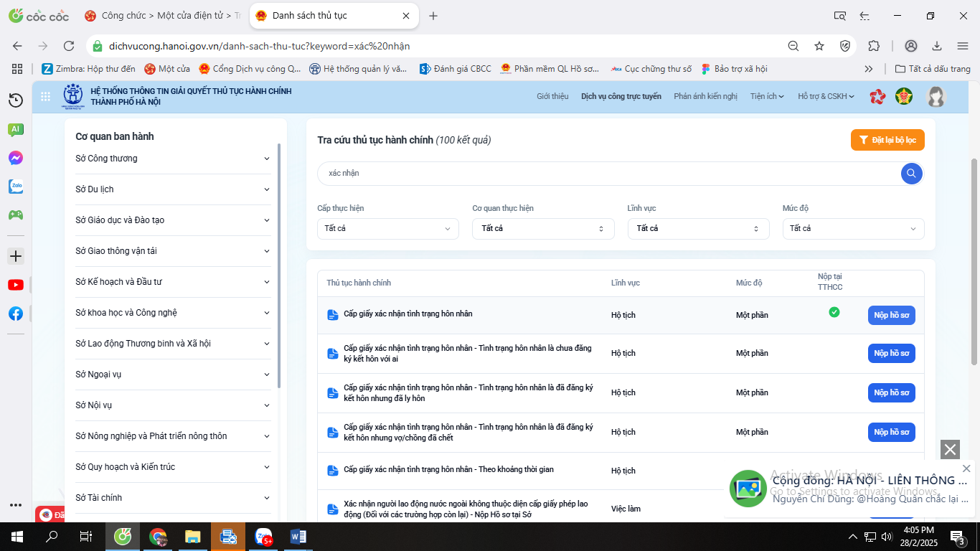Screen dimensions: 980x551
Task: Click Nộp hồ sơ for chưa đăng ký kết hôn row
Action: tap(892, 354)
